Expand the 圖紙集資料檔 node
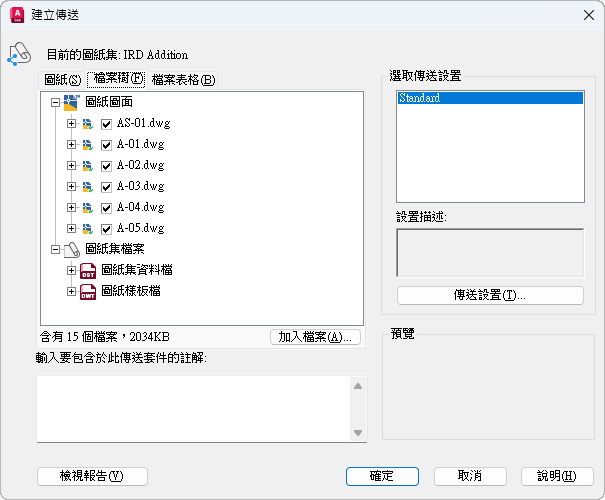This screenshot has width=605, height=500. pos(71,270)
